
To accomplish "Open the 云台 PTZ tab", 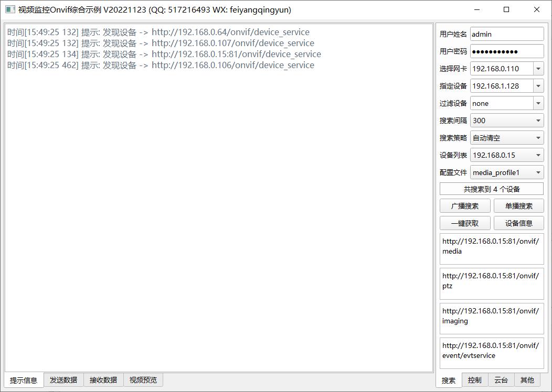I will tap(501, 380).
